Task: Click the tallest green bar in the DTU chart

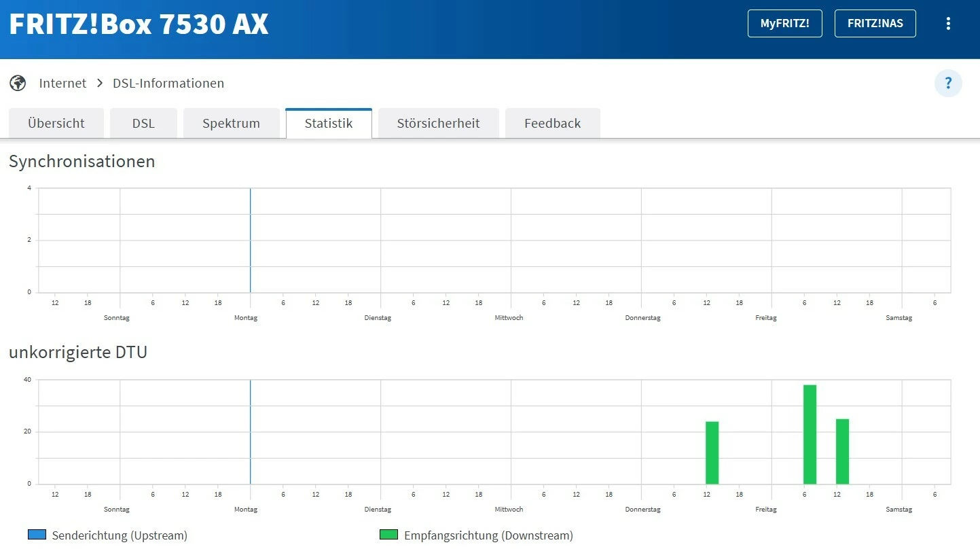Action: pos(810,434)
